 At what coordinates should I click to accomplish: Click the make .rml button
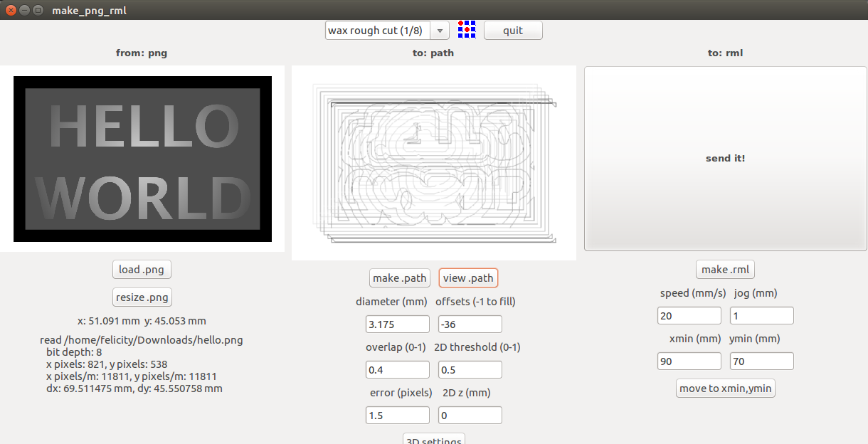725,270
